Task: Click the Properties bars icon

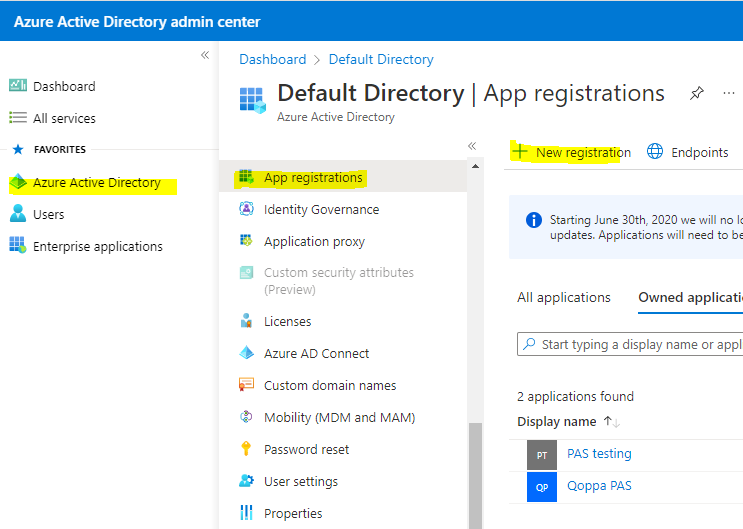Action: (x=246, y=512)
